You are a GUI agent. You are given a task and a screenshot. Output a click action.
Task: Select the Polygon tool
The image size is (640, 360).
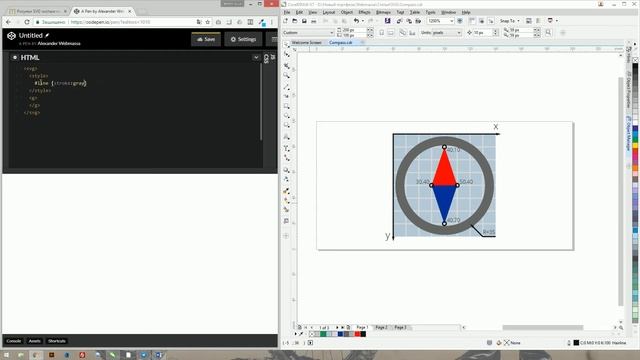coord(287,126)
